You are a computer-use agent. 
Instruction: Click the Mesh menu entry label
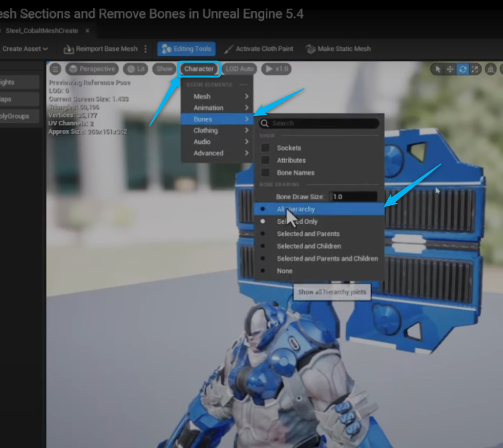click(202, 97)
